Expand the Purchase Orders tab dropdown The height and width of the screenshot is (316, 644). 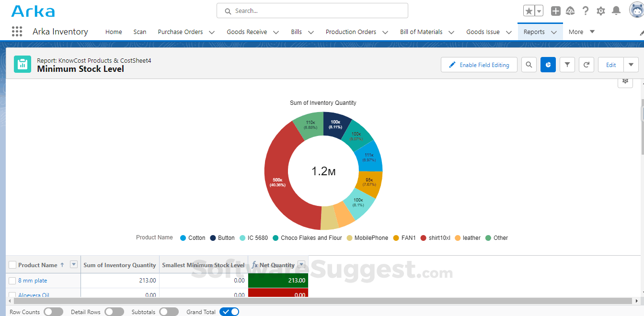click(x=212, y=32)
